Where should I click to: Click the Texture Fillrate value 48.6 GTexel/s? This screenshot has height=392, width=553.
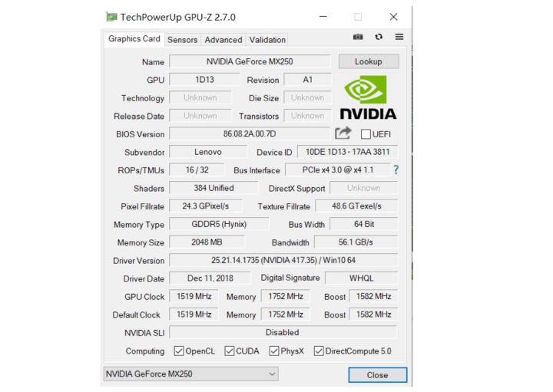(356, 206)
